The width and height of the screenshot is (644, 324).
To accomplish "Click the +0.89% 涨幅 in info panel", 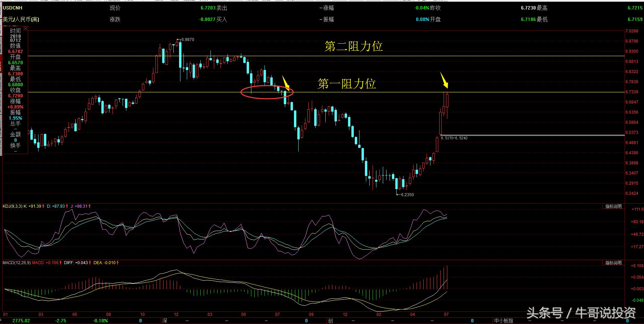I will (x=16, y=107).
